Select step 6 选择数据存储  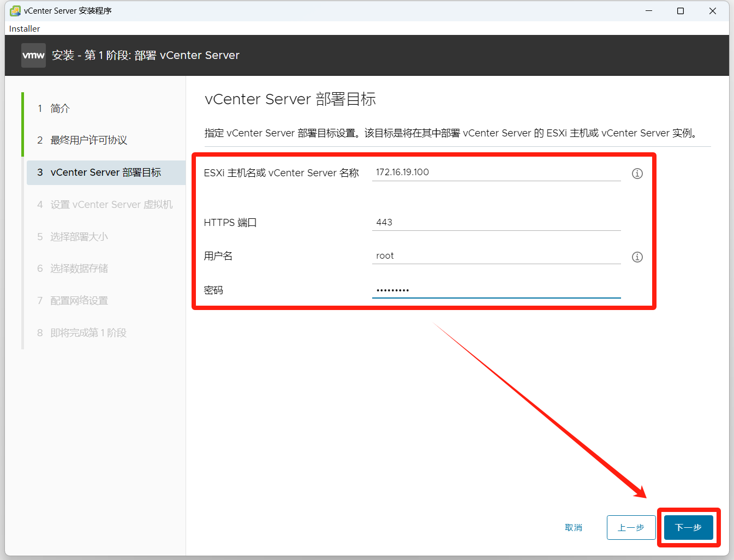point(79,269)
